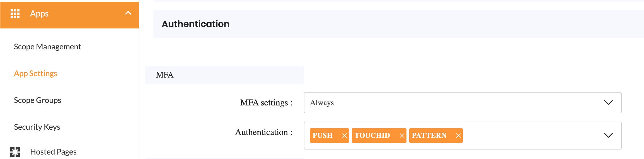Click the Apps grid icon
Screen dimensions: 644x159
(15, 14)
